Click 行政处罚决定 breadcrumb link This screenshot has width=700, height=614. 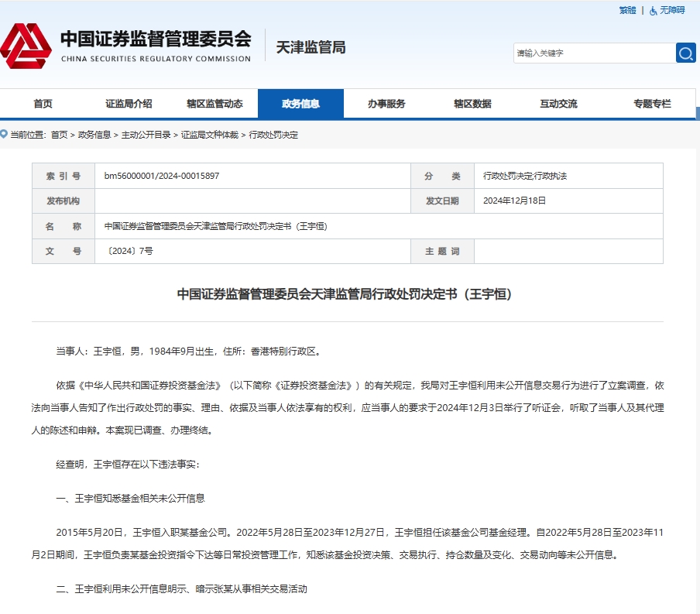[273, 135]
